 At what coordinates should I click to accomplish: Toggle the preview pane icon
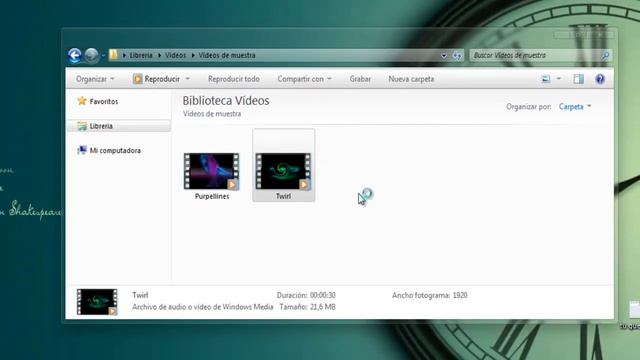click(x=578, y=79)
